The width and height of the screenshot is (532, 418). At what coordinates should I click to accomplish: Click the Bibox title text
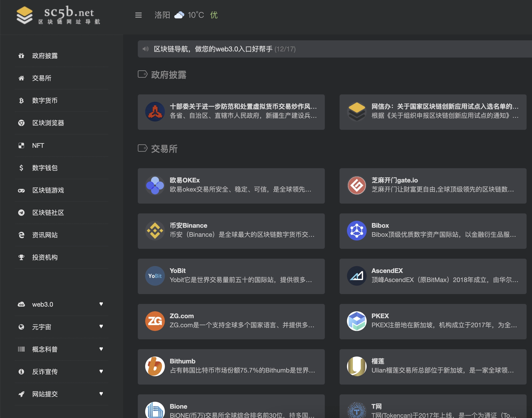[x=380, y=225]
